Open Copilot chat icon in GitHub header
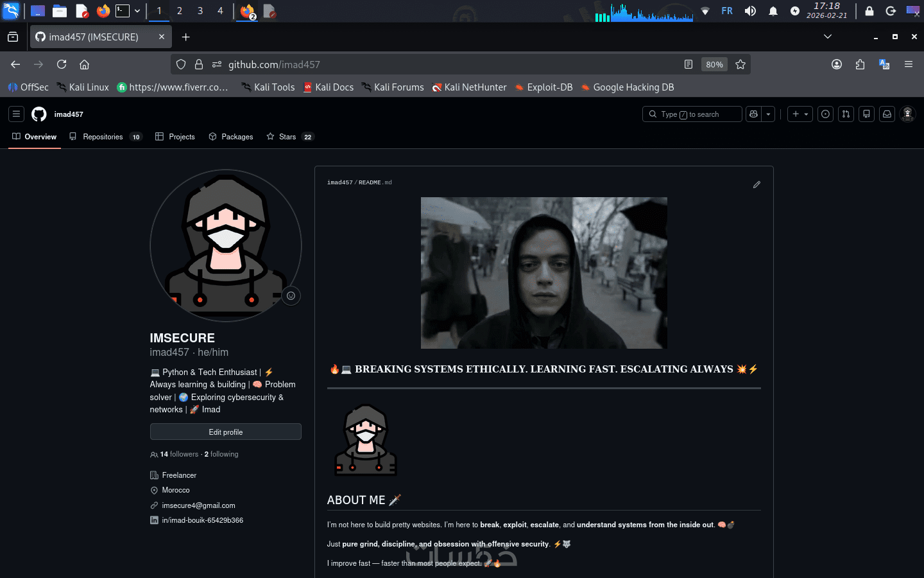Screen dimensions: 924x578 coord(753,114)
